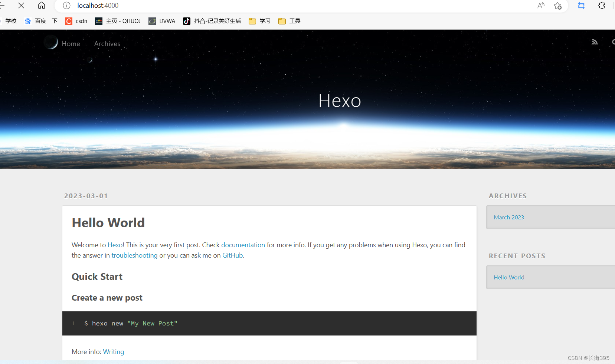Image resolution: width=615 pixels, height=364 pixels.
Task: Open the Writing link under More info
Action: 114,352
